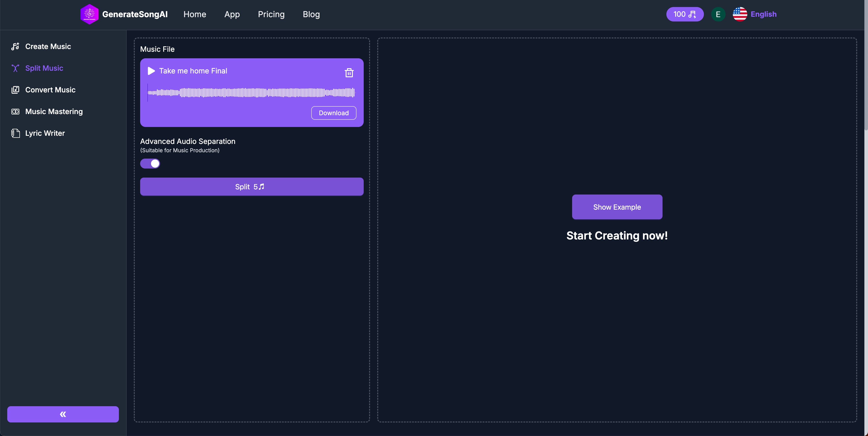Open the Blog page
The height and width of the screenshot is (436, 868).
tap(311, 14)
